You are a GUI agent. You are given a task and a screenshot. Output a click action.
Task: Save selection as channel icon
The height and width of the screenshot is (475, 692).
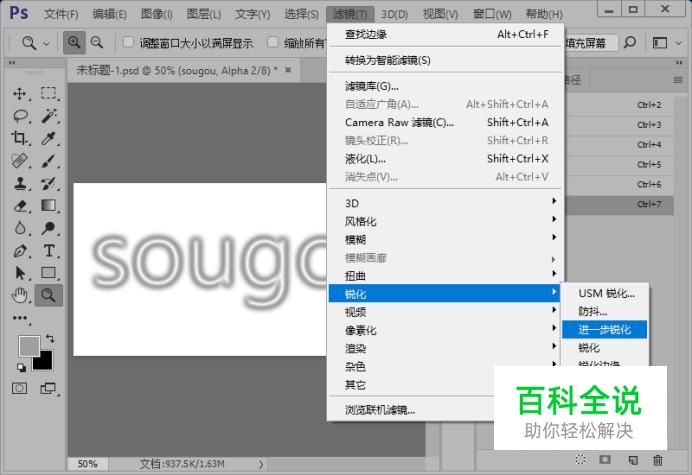tap(605, 460)
